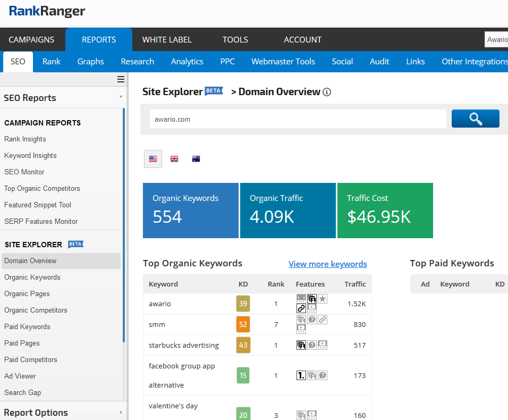Click the View more keywords link

(x=327, y=264)
